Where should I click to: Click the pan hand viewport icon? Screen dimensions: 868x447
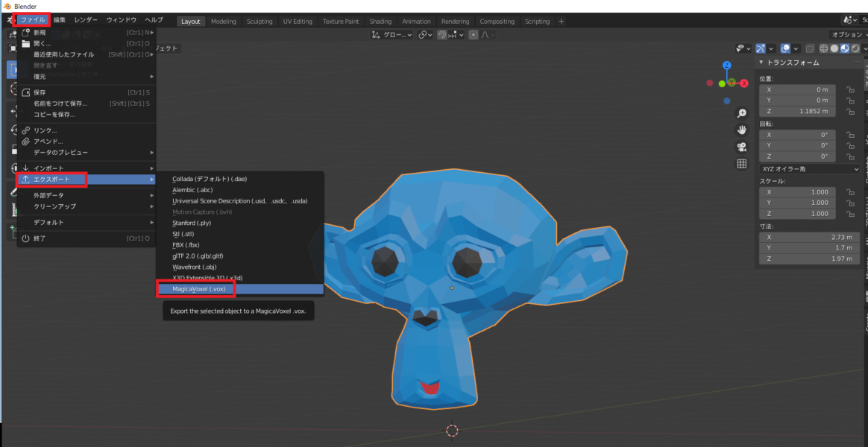pyautogui.click(x=741, y=130)
